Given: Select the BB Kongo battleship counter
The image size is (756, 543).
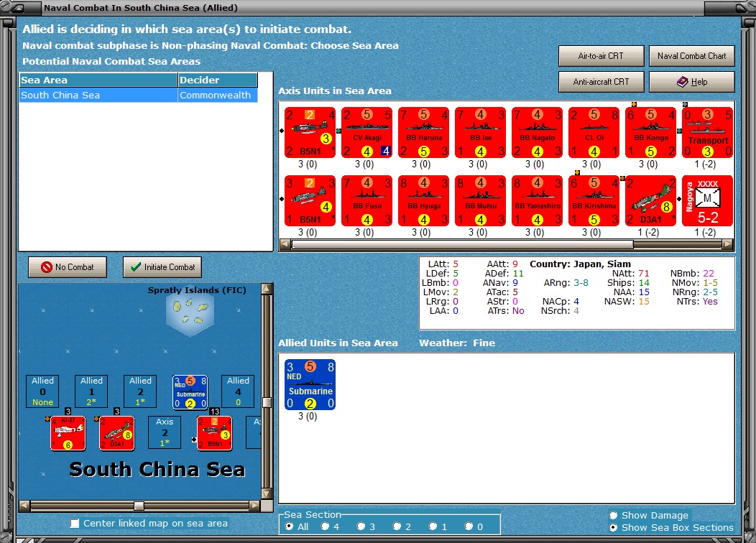Looking at the screenshot, I should coord(651,132).
